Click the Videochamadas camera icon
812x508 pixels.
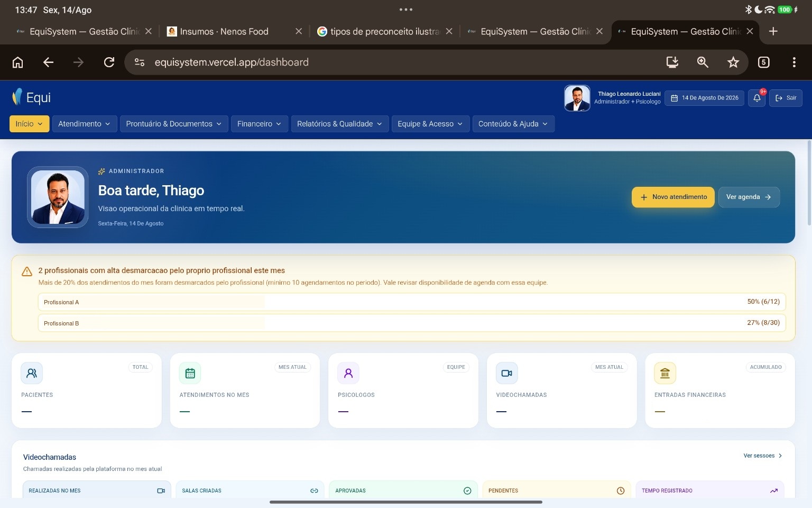(506, 373)
